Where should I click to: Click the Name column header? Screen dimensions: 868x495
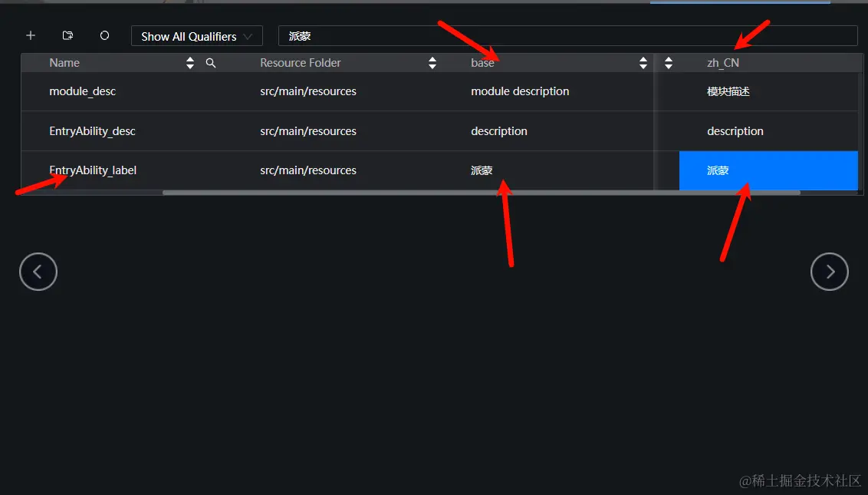(x=64, y=63)
